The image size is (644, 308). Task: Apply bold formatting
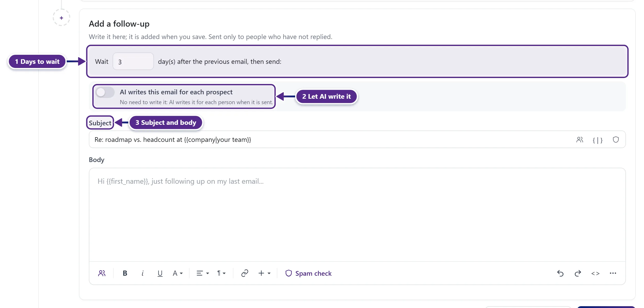[x=125, y=273]
